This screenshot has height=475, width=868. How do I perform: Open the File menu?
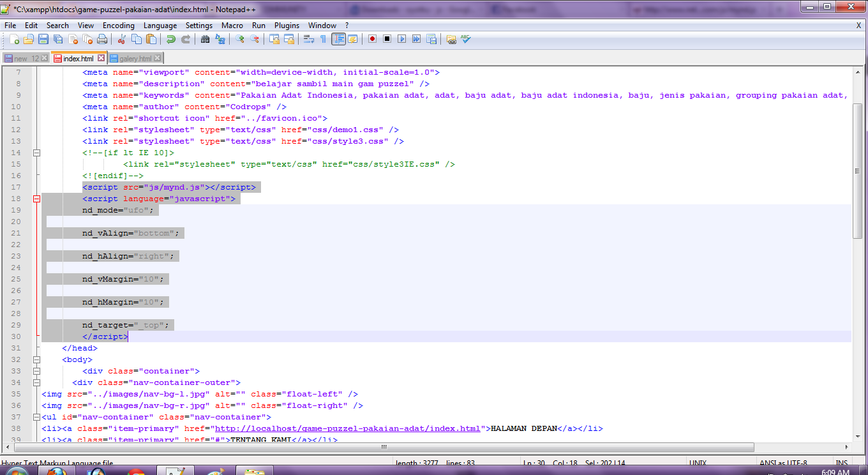pos(10,26)
